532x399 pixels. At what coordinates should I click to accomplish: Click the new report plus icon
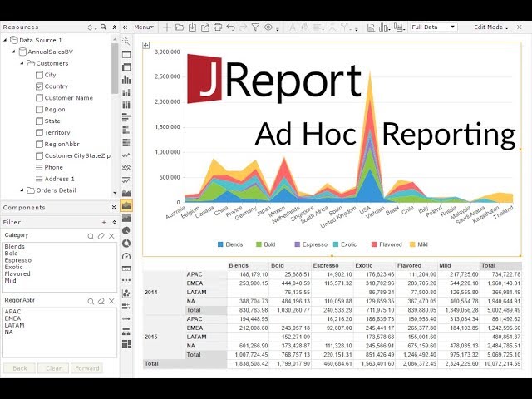pos(166,27)
